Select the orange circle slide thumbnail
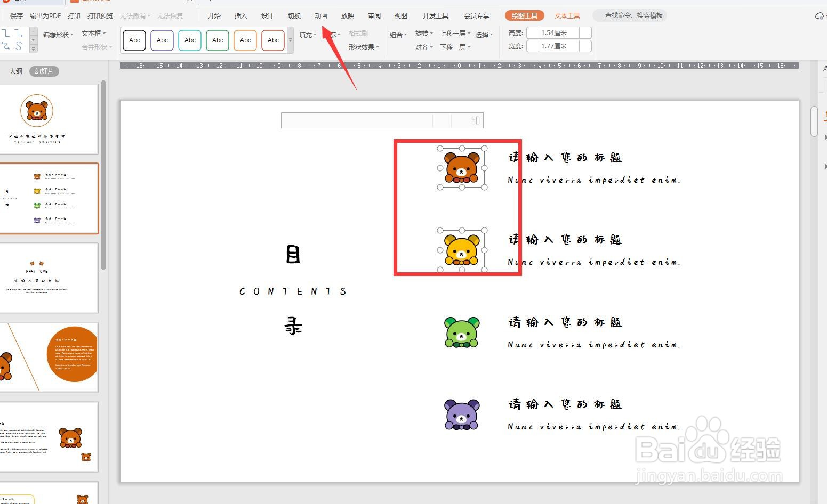The width and height of the screenshot is (827, 504). click(x=49, y=357)
